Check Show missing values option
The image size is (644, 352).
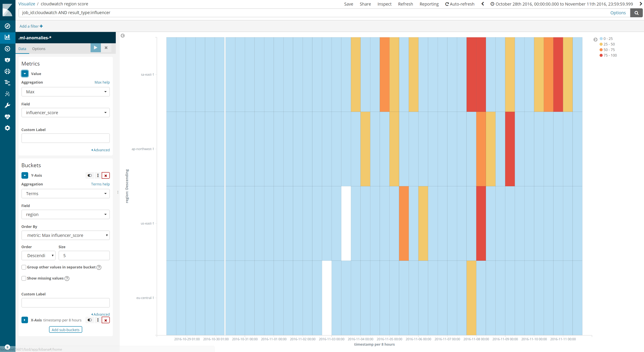(x=24, y=278)
